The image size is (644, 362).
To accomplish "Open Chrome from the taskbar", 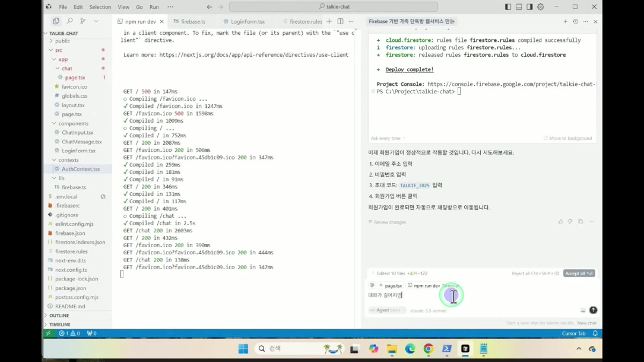I will [428, 349].
